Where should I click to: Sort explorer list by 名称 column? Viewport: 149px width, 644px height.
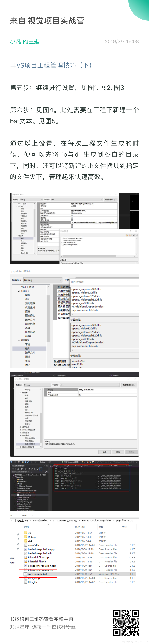[x=26, y=527]
